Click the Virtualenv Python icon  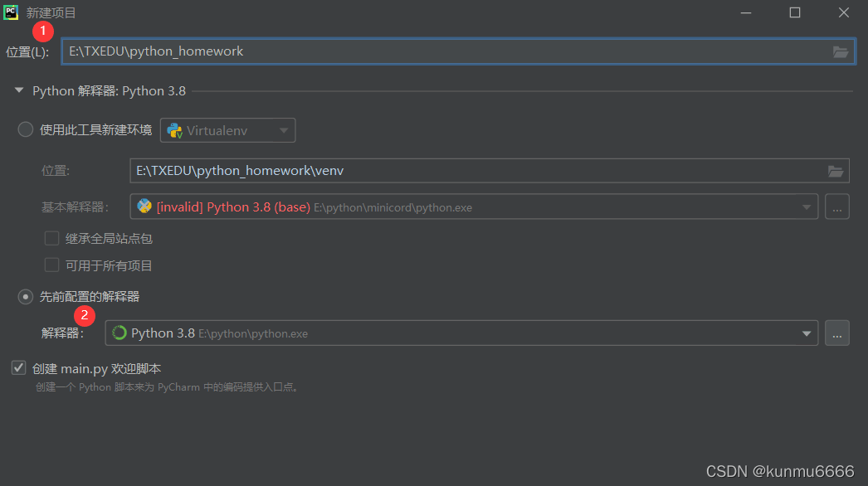[x=175, y=131]
